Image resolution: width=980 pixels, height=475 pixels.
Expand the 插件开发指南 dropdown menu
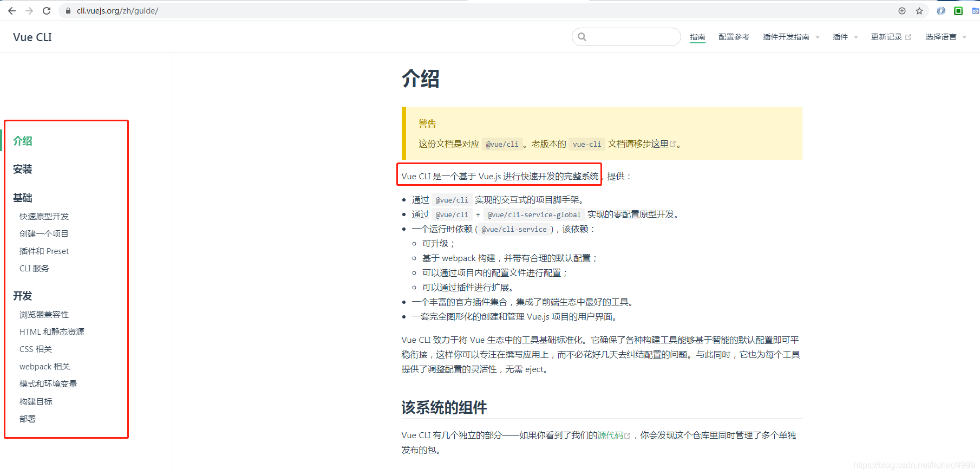pos(791,37)
